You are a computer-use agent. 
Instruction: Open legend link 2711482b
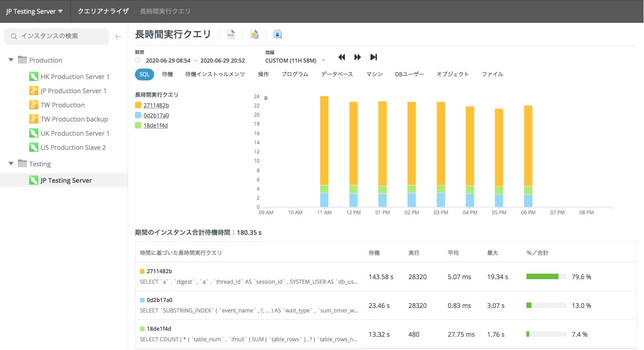pos(156,105)
